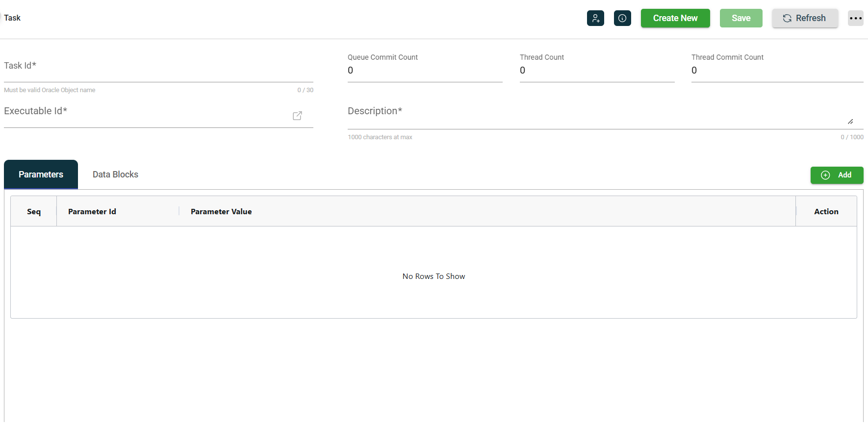Refresh the Task form
Viewport: 868px width, 425px height.
[x=805, y=18]
